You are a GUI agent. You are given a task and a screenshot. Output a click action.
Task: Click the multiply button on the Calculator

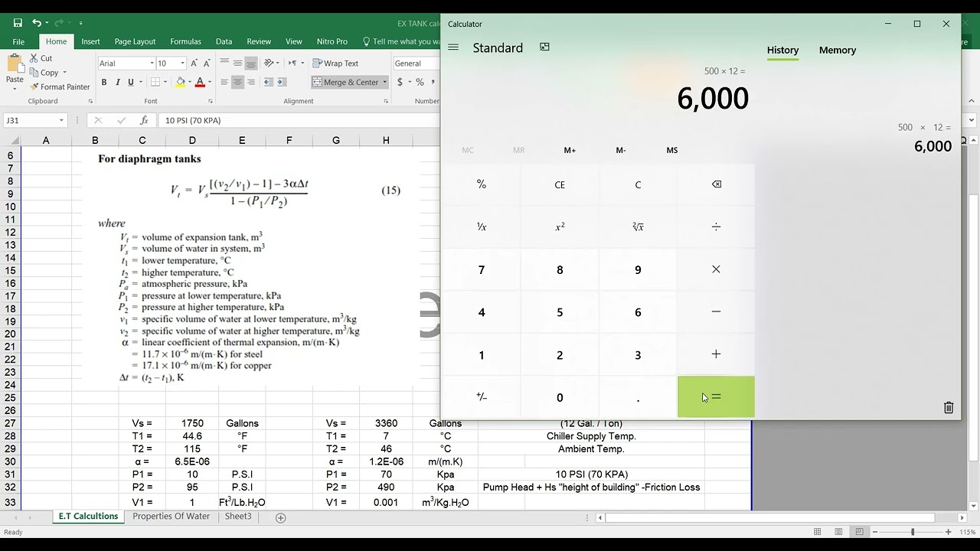click(x=716, y=269)
